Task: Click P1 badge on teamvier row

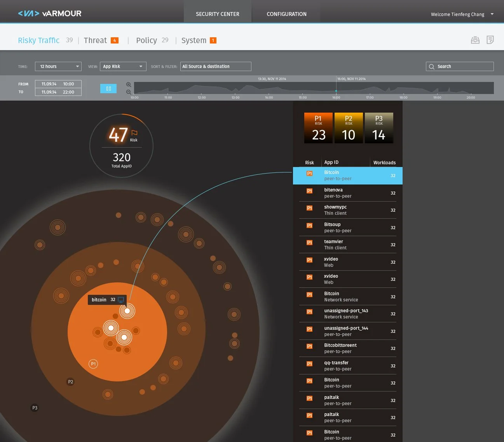Action: click(x=309, y=243)
